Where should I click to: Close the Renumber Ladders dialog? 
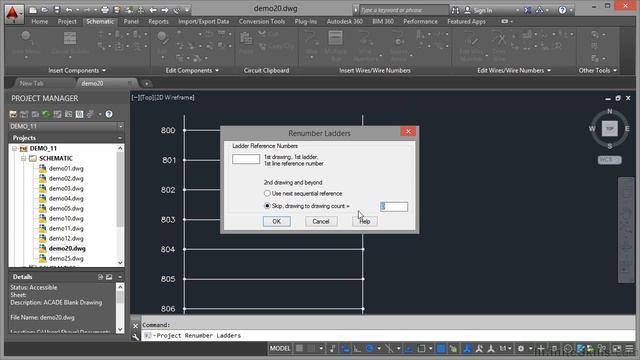[408, 131]
